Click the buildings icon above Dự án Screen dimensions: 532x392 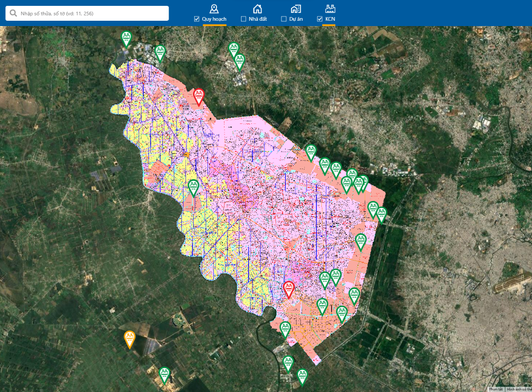[296, 8]
